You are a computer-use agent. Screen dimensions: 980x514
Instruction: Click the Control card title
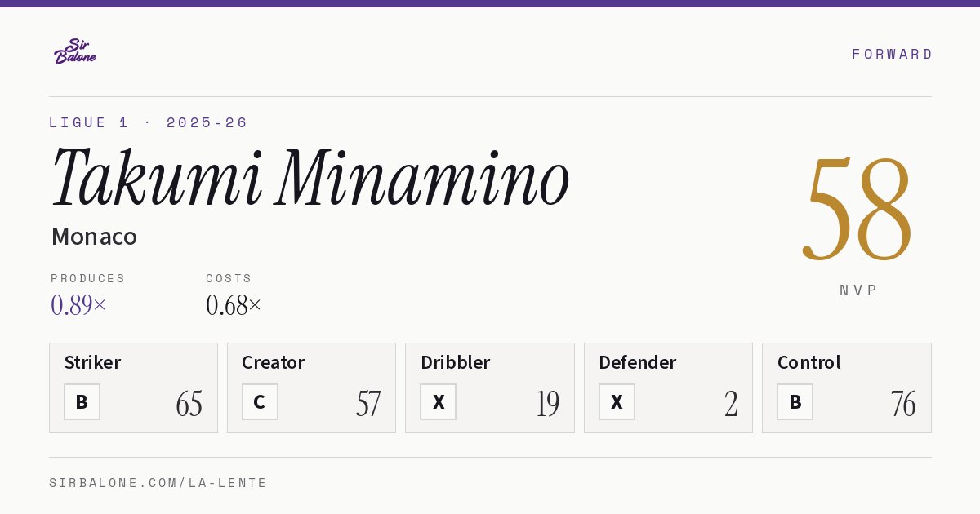[808, 362]
